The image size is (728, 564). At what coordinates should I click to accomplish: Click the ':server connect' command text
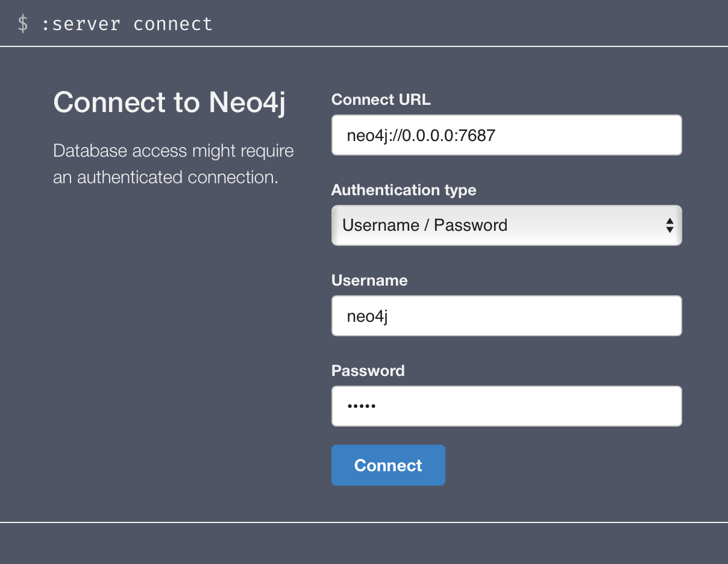click(x=127, y=24)
